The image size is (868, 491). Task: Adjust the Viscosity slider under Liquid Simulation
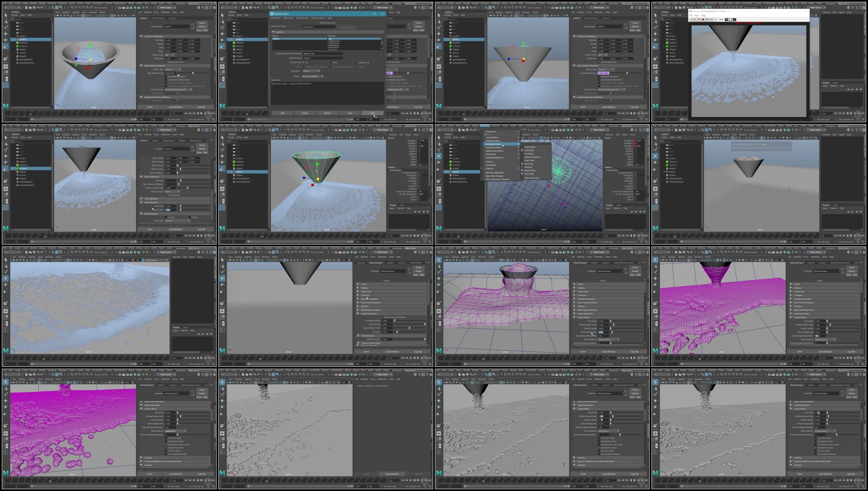click(x=397, y=332)
